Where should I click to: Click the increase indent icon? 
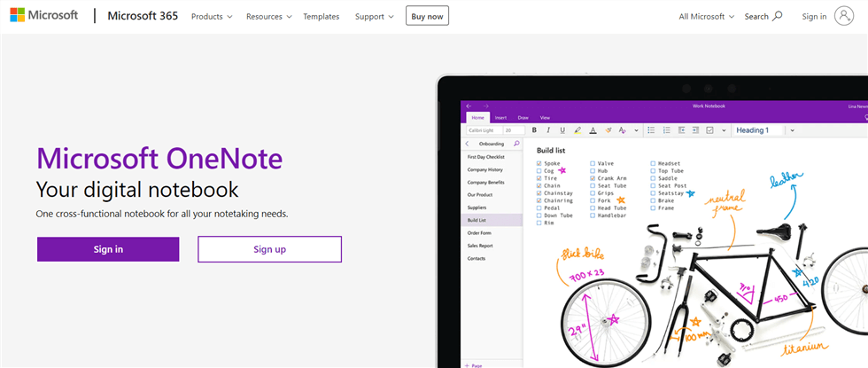click(x=694, y=130)
